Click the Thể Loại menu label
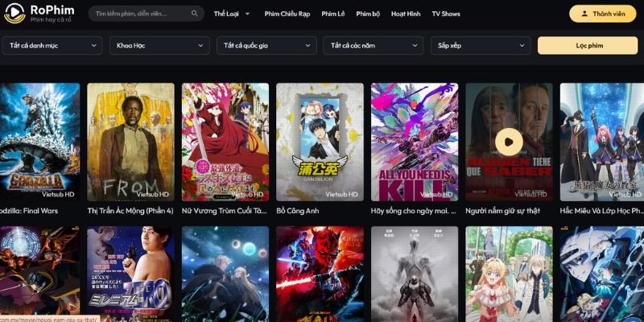 click(x=226, y=14)
